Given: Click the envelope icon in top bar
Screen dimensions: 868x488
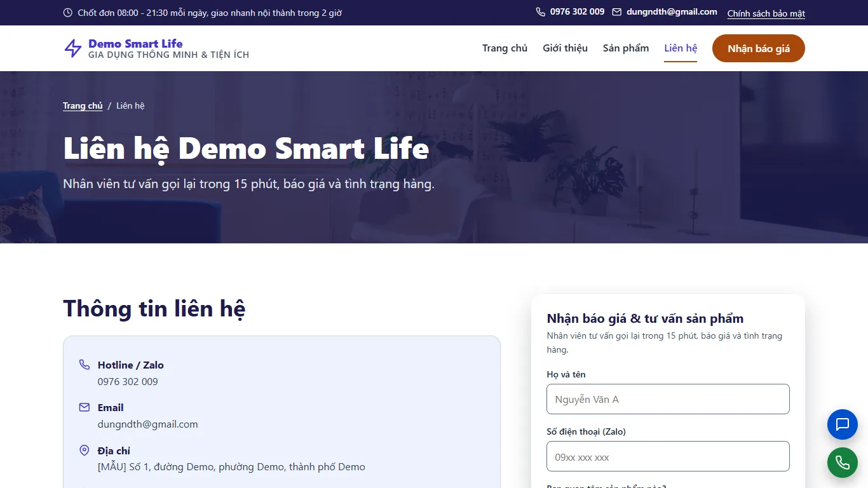Looking at the screenshot, I should click(616, 12).
